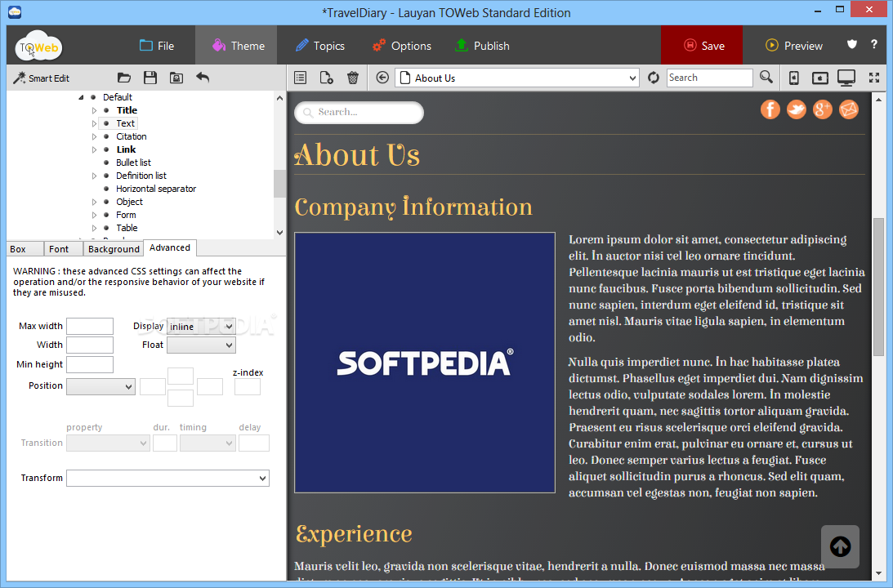Click the Width input field

(x=90, y=345)
